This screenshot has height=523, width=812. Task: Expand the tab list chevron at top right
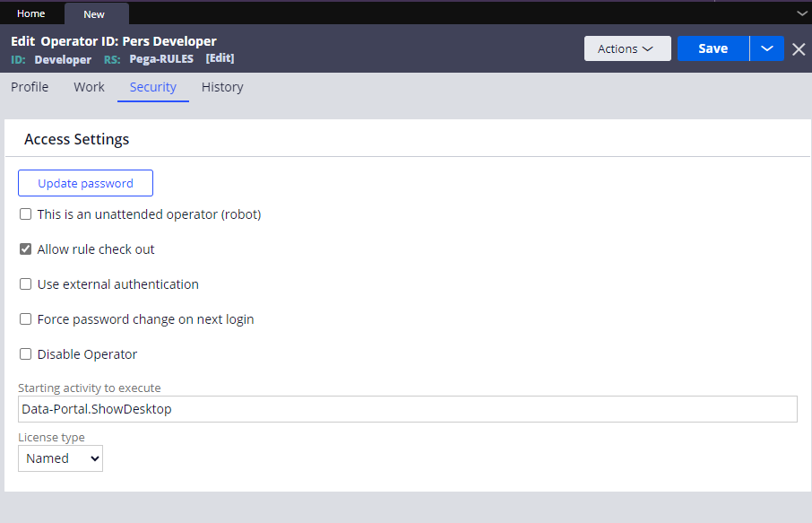point(801,13)
